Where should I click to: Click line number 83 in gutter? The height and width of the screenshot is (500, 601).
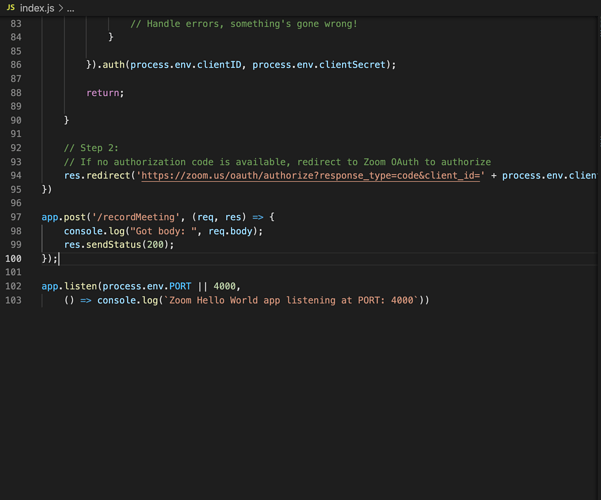(x=16, y=24)
